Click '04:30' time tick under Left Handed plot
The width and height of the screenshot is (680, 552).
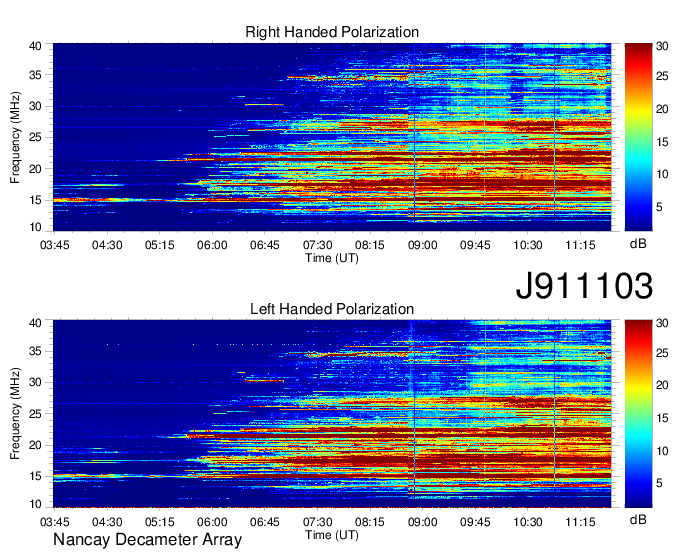pyautogui.click(x=107, y=522)
